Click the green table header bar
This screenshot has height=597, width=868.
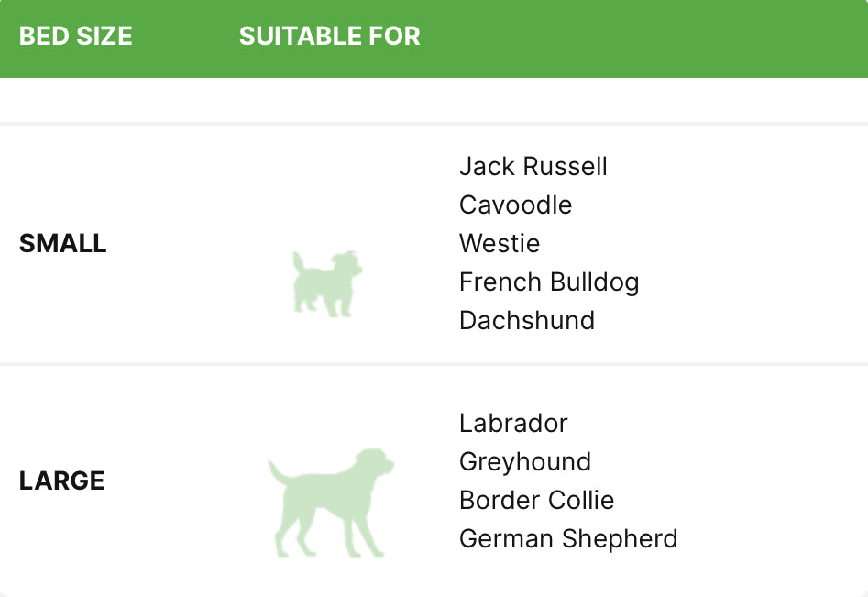(434, 39)
